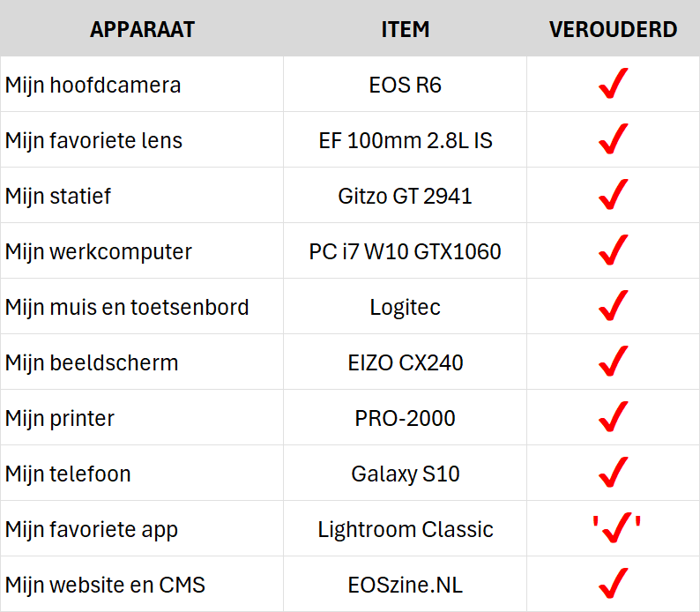
Task: Click the 'Mijn favoriete lens' cell
Action: 93,140
